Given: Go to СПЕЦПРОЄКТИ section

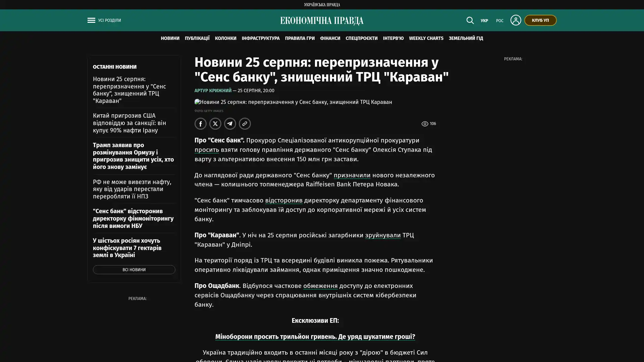Looking at the screenshot, I should click(x=362, y=39).
